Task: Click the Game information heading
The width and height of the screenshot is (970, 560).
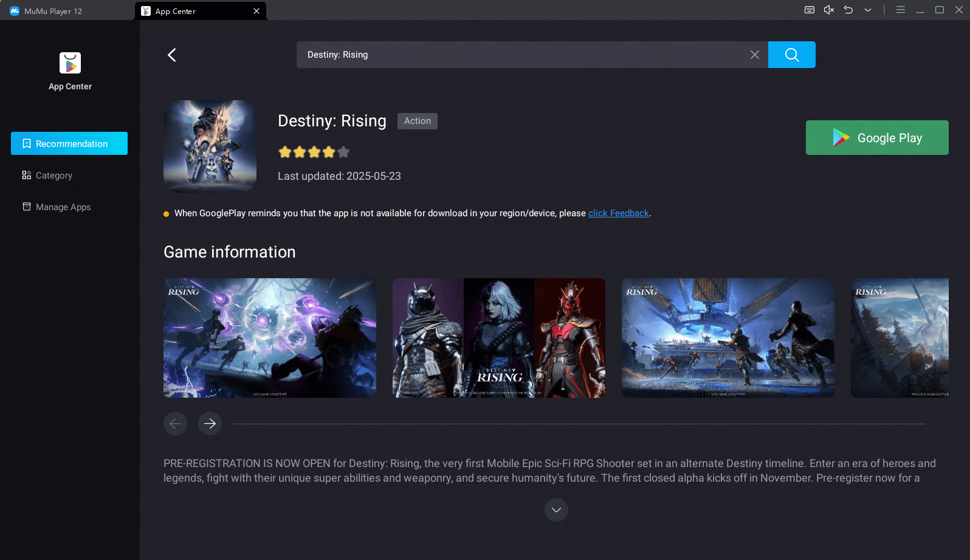Action: pyautogui.click(x=230, y=252)
